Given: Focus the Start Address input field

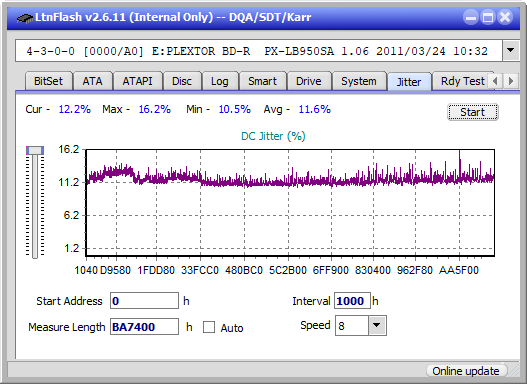Looking at the screenshot, I should tap(144, 301).
